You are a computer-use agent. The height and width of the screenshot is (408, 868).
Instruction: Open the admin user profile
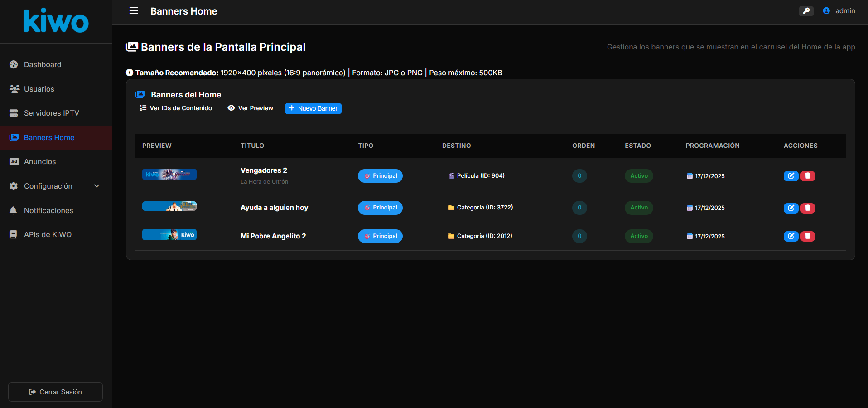pos(839,11)
